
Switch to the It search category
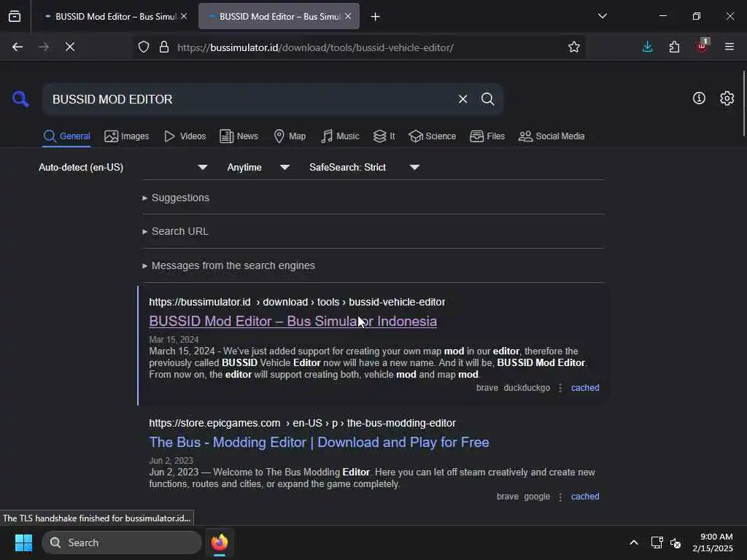tap(384, 136)
